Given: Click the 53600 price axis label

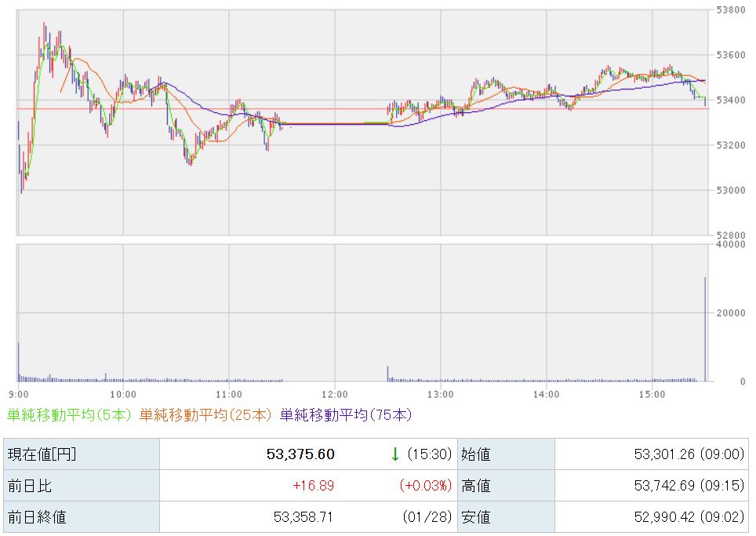Looking at the screenshot, I should (730, 55).
